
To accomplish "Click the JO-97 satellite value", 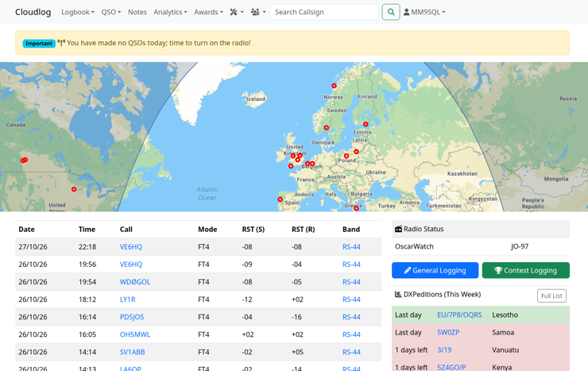I will (520, 246).
